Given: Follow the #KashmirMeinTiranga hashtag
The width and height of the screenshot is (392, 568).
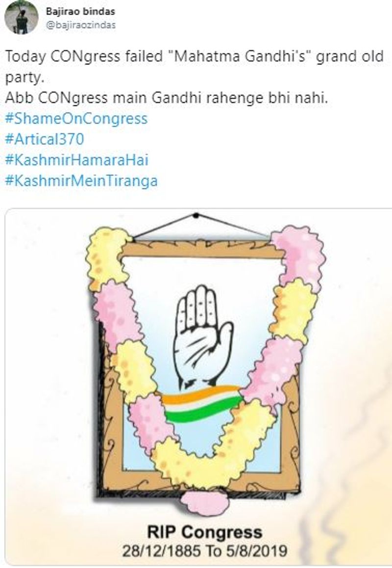Looking at the screenshot, I should (81, 181).
